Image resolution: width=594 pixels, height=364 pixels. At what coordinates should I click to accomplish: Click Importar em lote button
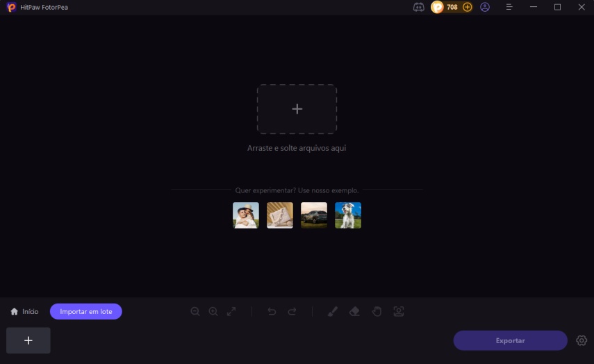[x=86, y=312]
